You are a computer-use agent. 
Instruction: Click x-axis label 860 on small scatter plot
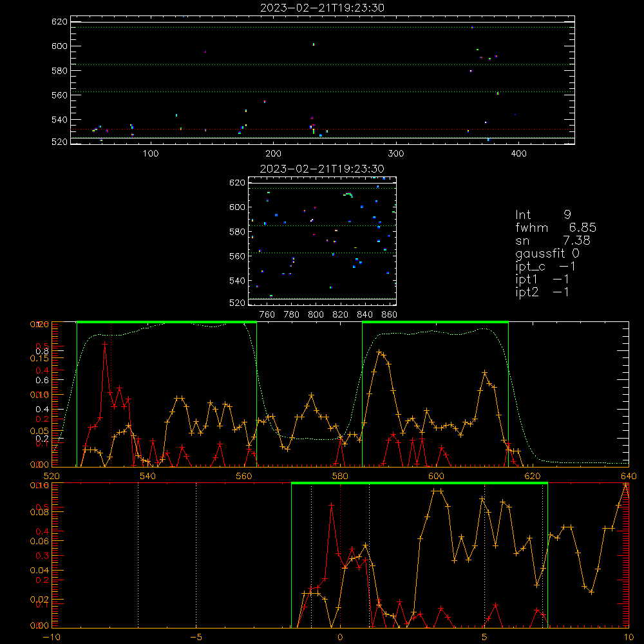(390, 315)
